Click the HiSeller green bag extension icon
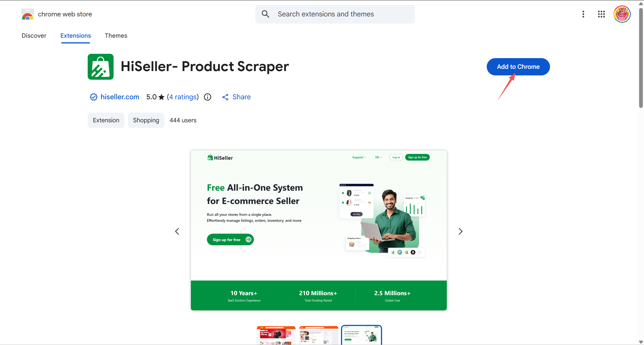 coord(101,67)
